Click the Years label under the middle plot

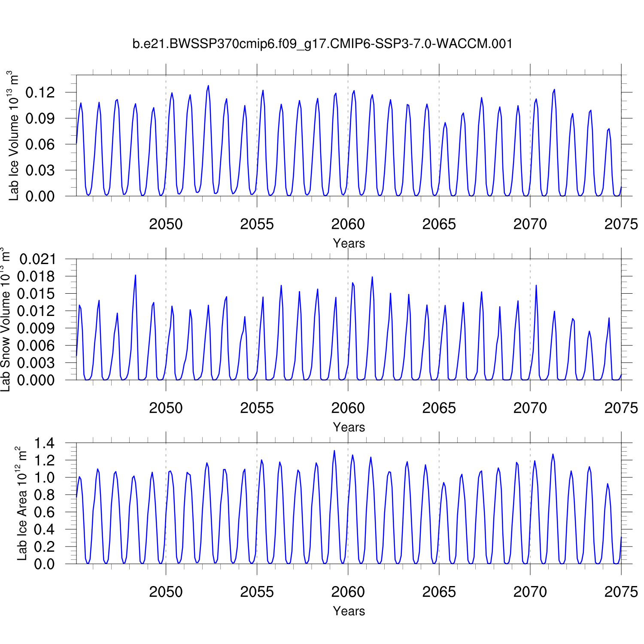(x=349, y=427)
